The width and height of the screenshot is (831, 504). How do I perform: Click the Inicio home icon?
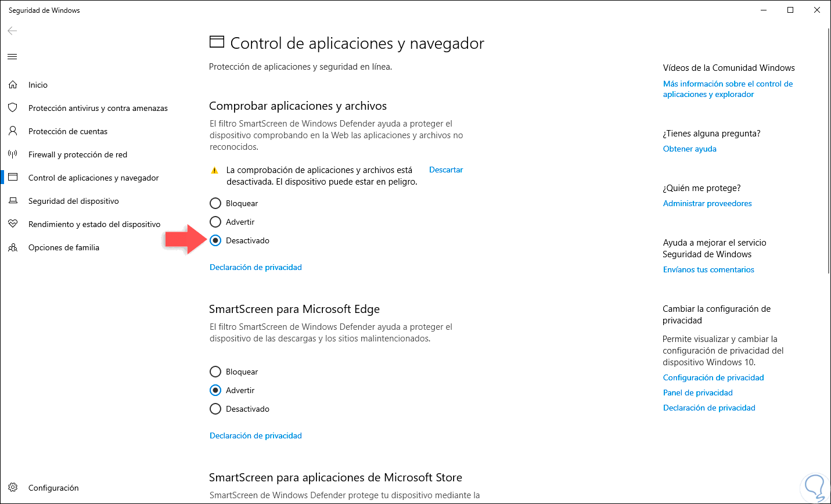point(13,85)
